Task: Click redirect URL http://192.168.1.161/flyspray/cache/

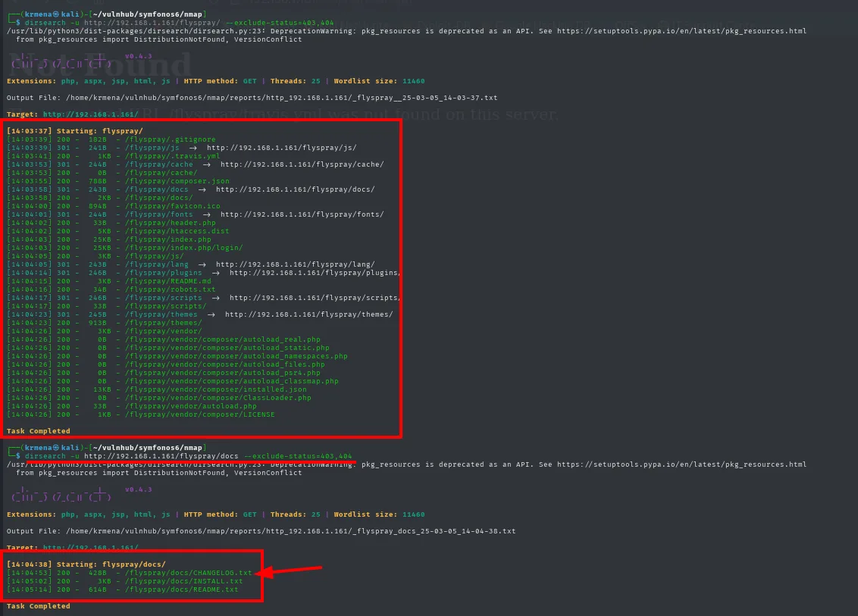Action: coord(302,164)
